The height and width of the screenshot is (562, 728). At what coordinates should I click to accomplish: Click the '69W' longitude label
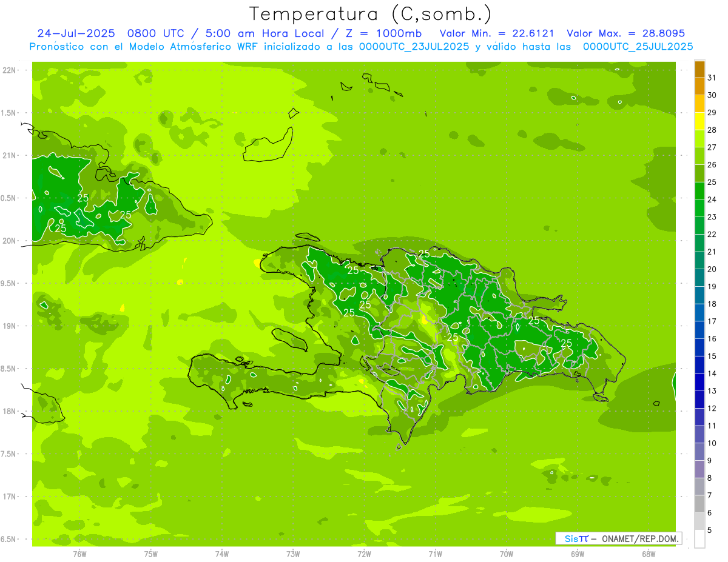tap(578, 554)
